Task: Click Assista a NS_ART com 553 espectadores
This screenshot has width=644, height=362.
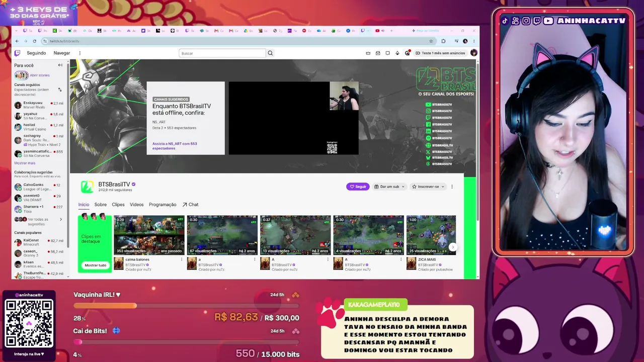Action: point(175,146)
